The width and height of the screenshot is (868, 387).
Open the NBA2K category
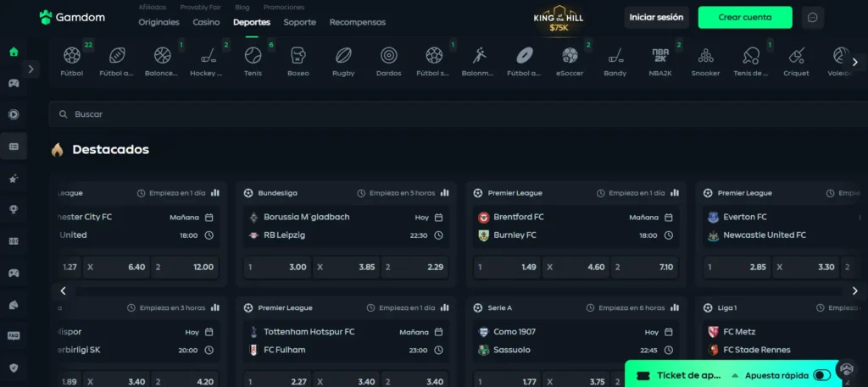[x=660, y=61]
